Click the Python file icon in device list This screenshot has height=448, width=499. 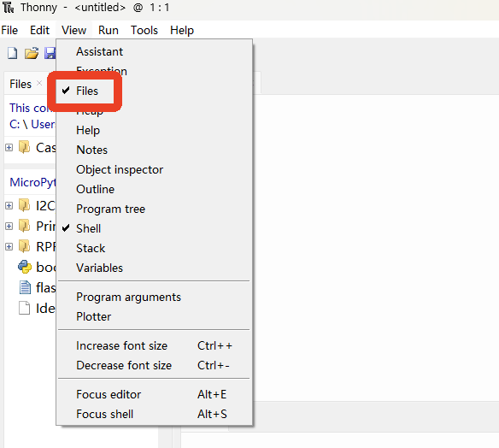pyautogui.click(x=25, y=267)
